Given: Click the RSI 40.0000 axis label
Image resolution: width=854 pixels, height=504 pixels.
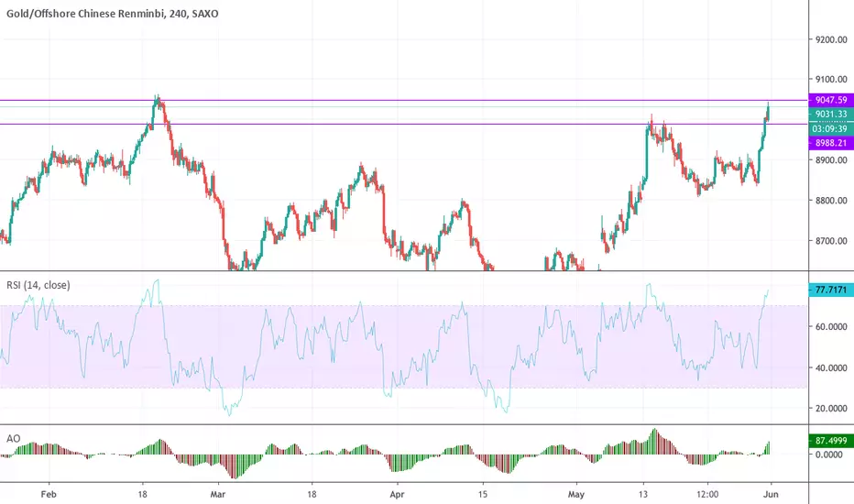Looking at the screenshot, I should [831, 367].
